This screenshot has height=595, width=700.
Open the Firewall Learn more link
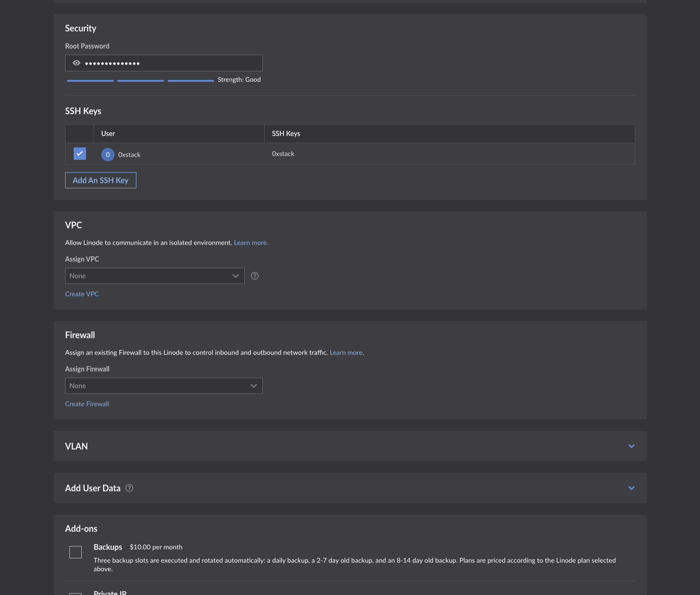[346, 352]
